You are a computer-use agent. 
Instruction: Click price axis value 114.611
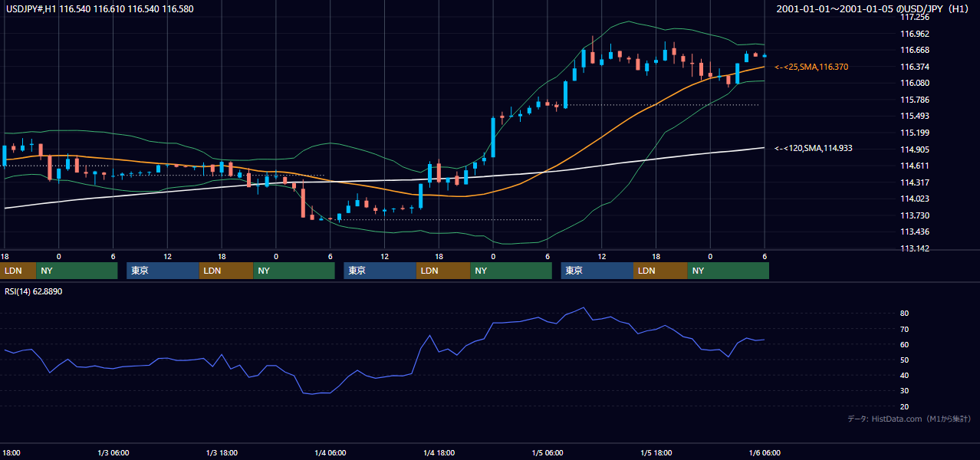pos(914,166)
